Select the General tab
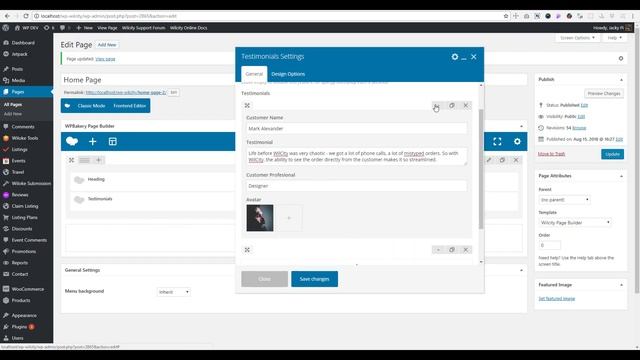Screen dimensions: 640x360 pyautogui.click(x=254, y=74)
